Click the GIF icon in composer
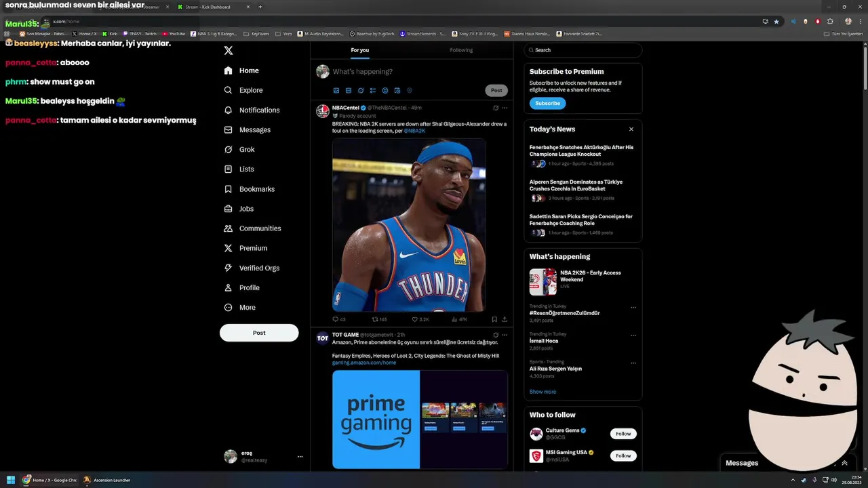 [349, 90]
